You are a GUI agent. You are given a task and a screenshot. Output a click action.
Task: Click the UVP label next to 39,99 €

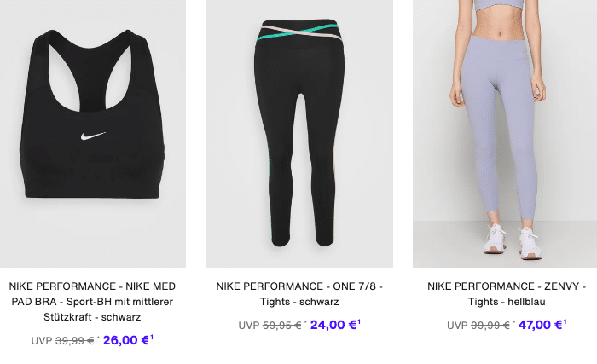[x=42, y=340]
